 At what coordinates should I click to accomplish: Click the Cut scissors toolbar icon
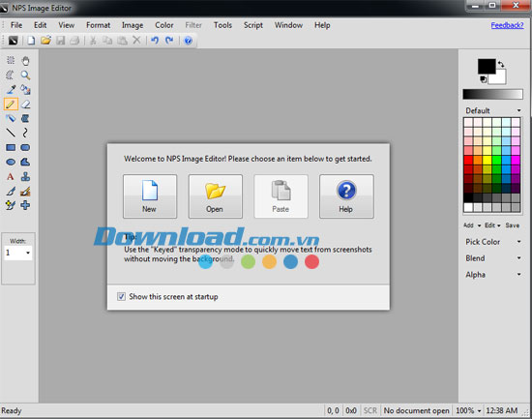tap(93, 41)
